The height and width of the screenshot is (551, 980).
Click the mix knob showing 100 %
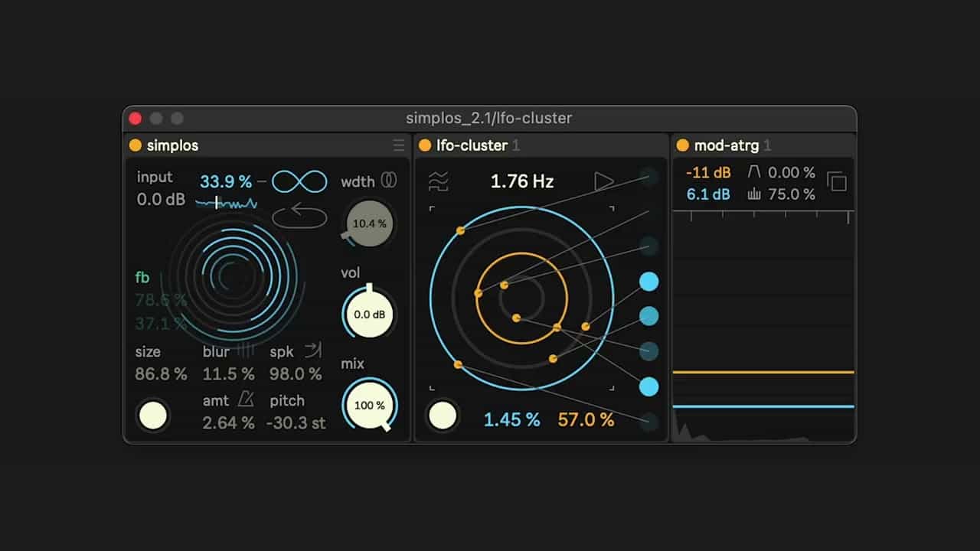[370, 405]
